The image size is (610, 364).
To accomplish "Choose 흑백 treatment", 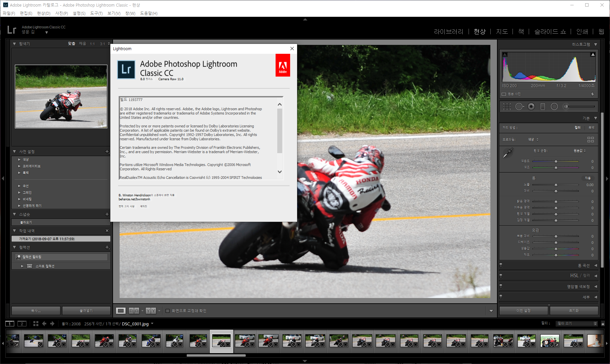I will point(591,128).
